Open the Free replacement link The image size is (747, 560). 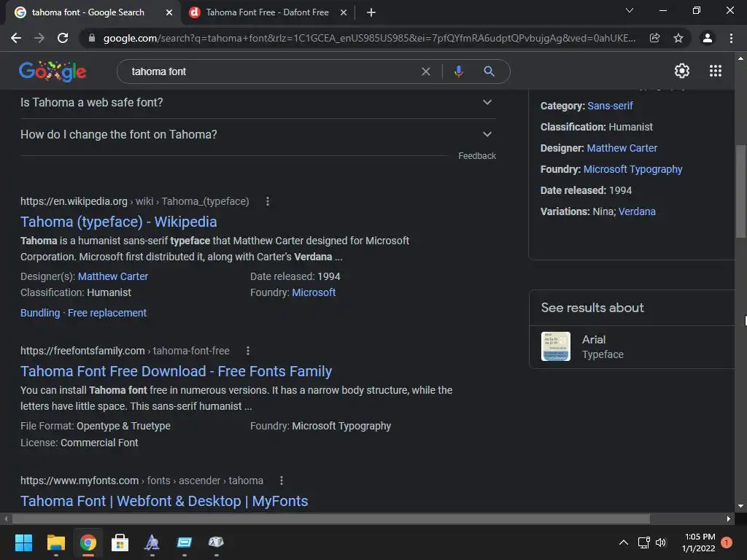coord(107,313)
